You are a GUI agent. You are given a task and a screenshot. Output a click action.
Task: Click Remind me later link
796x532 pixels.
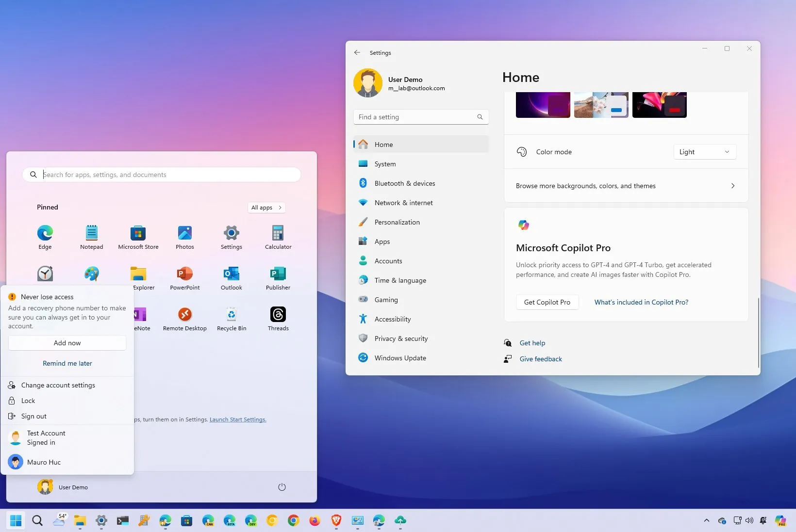(x=67, y=363)
